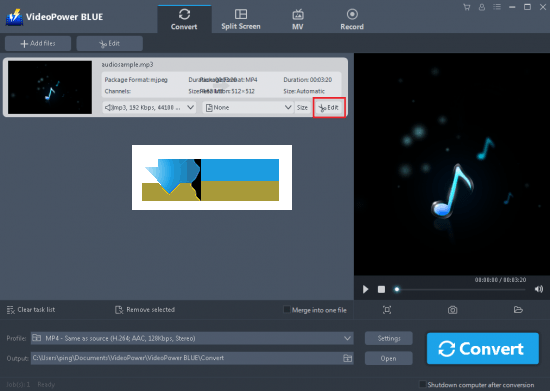Stop the preview playback
This screenshot has height=391, width=550.
tap(381, 289)
